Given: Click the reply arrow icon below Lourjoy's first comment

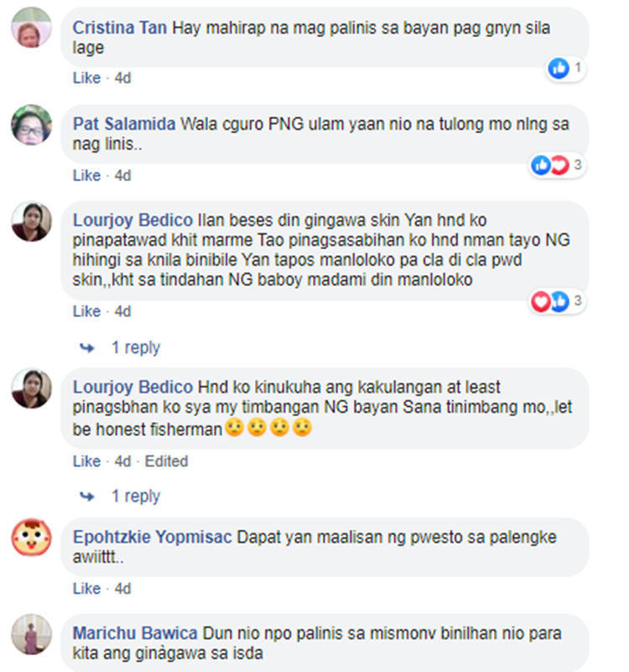Looking at the screenshot, I should click(x=87, y=347).
